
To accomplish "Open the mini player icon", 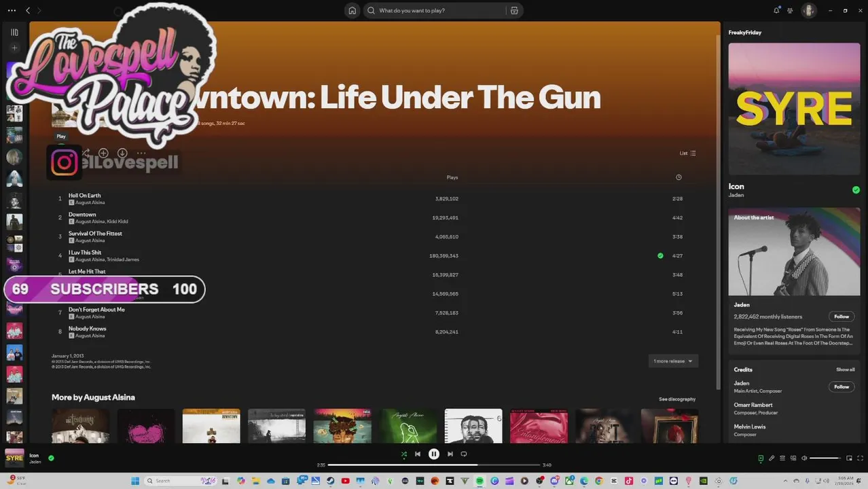I will coord(849,458).
